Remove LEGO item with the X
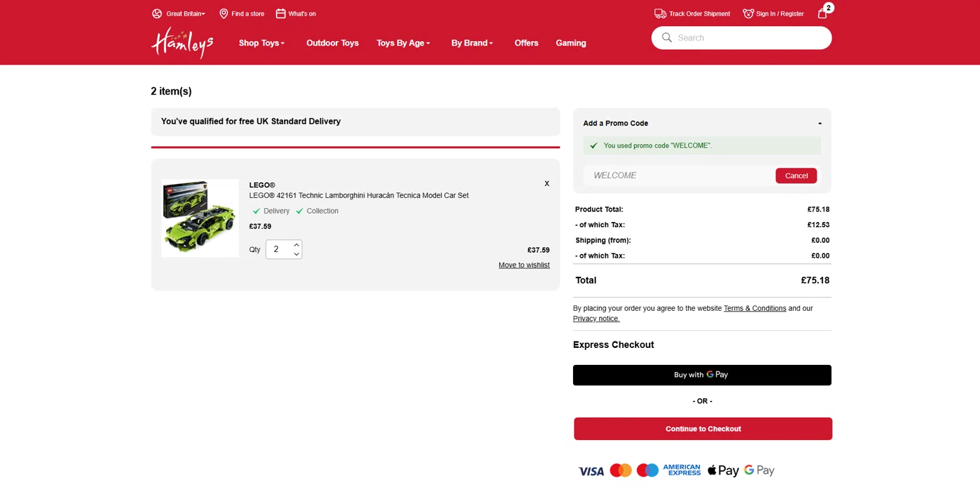 (547, 183)
